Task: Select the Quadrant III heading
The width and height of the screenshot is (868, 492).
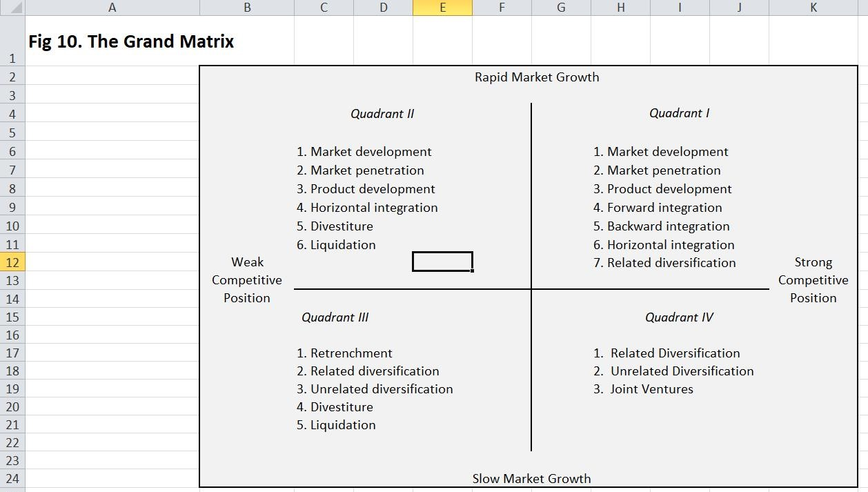Action: [x=335, y=317]
